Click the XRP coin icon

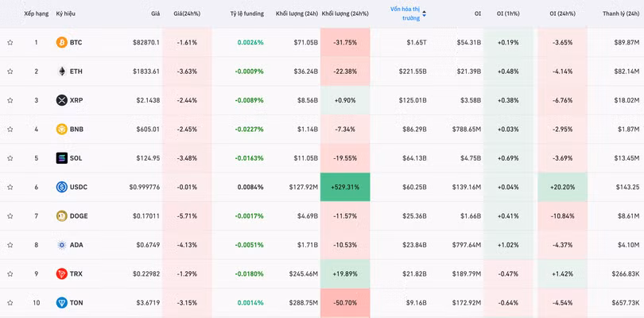[61, 100]
